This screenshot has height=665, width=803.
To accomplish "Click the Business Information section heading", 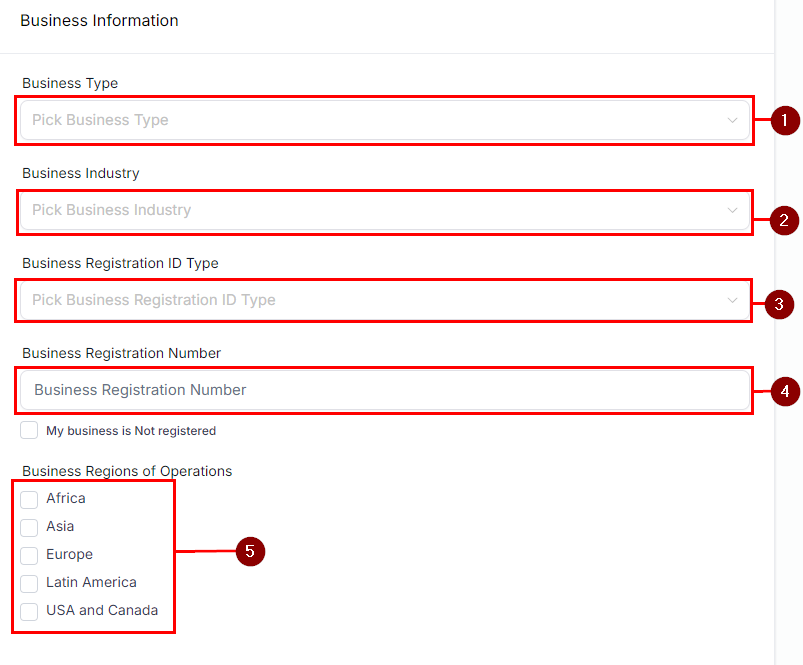I will [99, 21].
